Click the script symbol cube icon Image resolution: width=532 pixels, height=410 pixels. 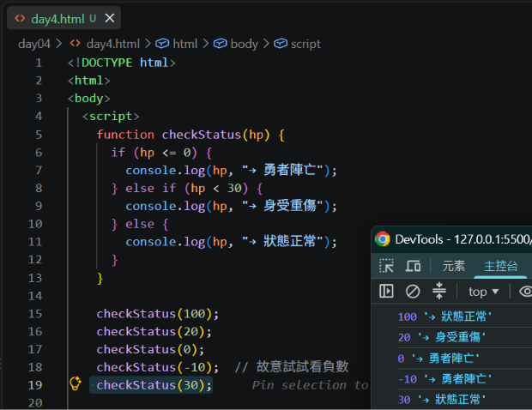[281, 44]
